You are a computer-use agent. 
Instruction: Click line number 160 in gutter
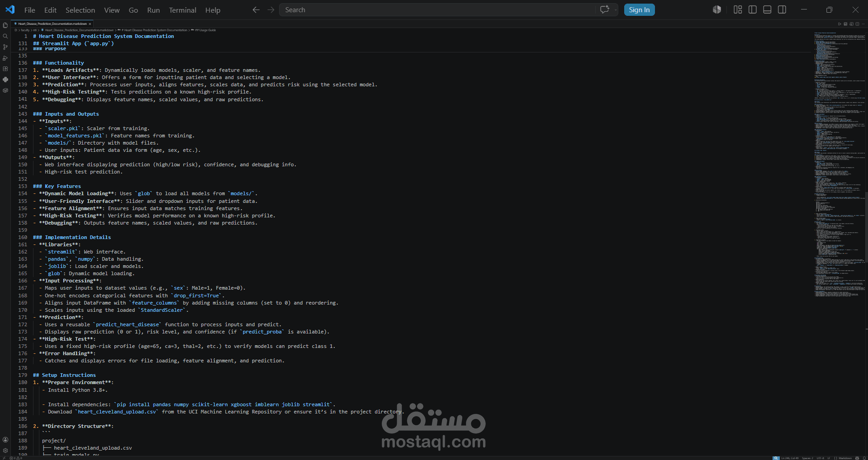[x=23, y=237]
